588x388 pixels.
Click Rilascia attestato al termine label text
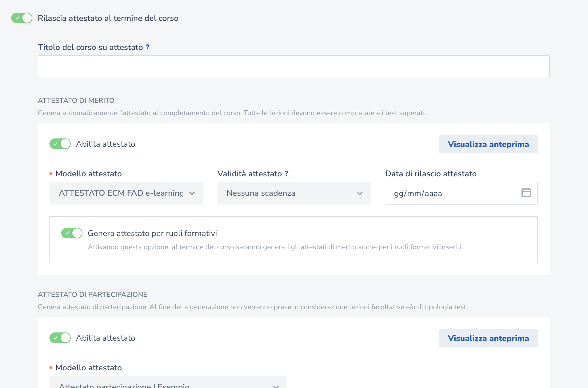pyautogui.click(x=108, y=18)
